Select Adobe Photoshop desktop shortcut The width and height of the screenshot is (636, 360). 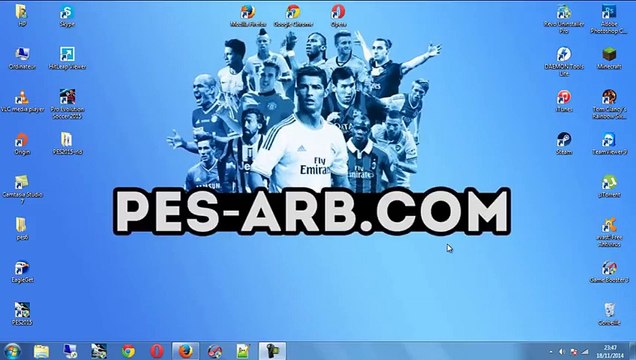click(609, 19)
